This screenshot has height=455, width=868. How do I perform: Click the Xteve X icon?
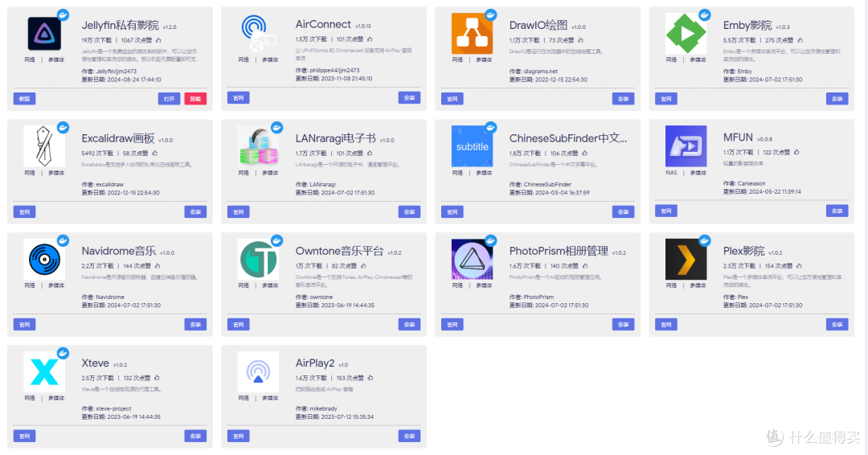[x=44, y=372]
